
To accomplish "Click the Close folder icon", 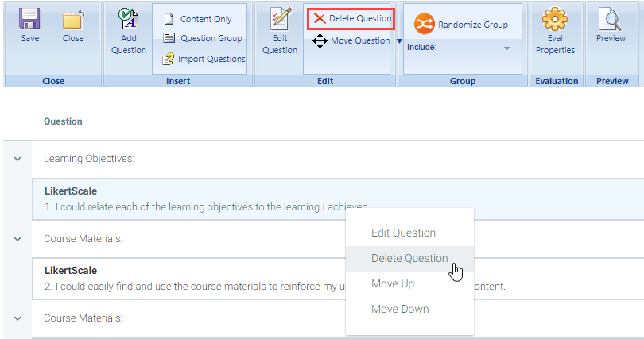I will pyautogui.click(x=73, y=20).
